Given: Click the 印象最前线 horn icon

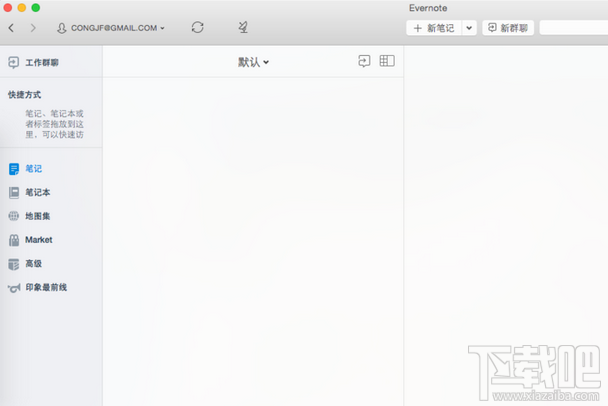Looking at the screenshot, I should 14,288.
